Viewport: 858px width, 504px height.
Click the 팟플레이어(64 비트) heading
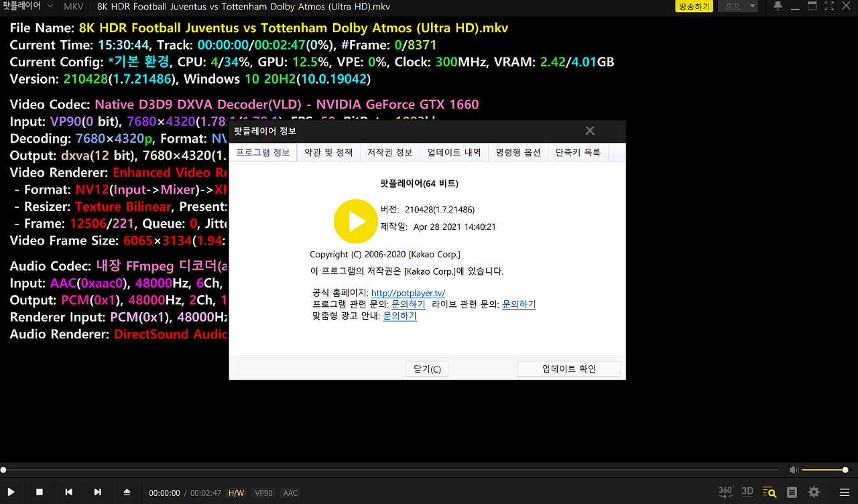[x=419, y=183]
